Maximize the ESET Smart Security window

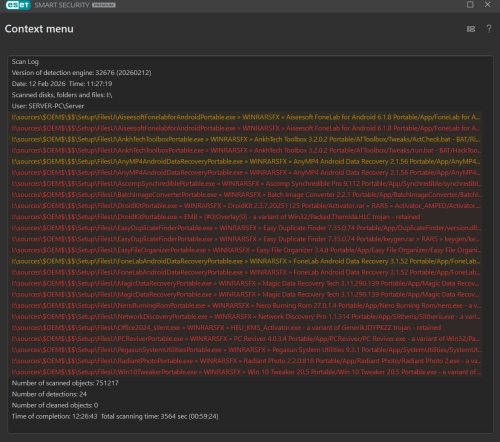(x=470, y=5)
